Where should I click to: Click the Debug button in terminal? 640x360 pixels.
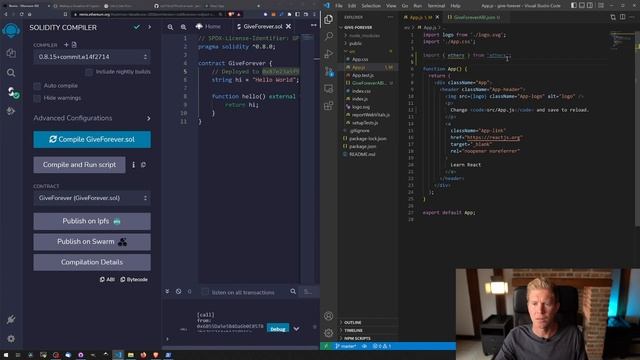[x=278, y=329]
